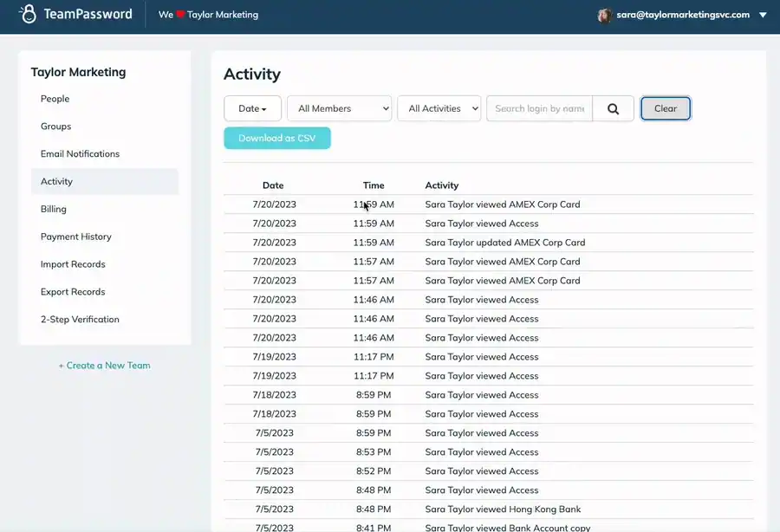
Task: Click the 8:41 PM time cell
Action: pyautogui.click(x=374, y=528)
